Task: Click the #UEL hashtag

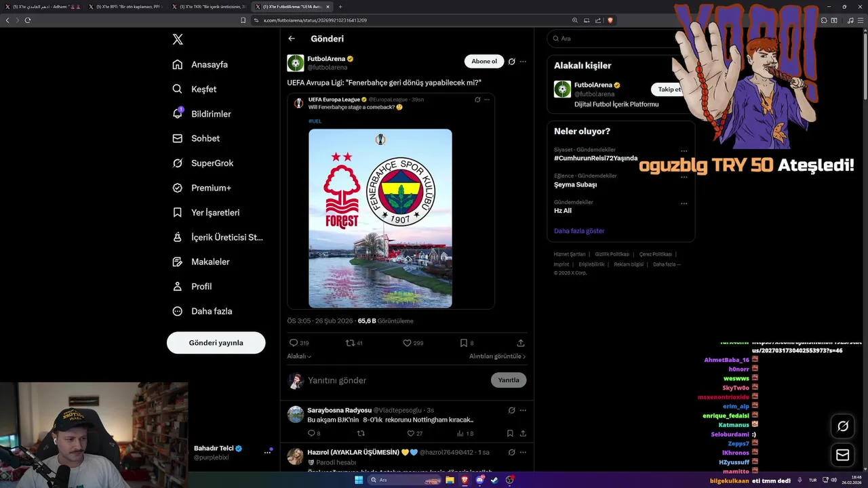Action: coord(315,121)
